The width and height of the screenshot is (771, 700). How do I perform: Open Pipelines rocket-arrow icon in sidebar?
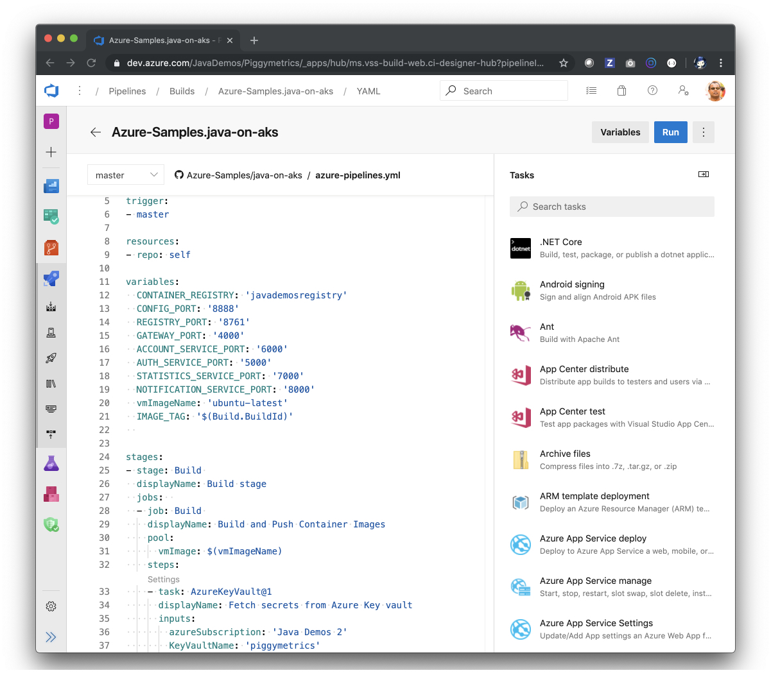(51, 278)
